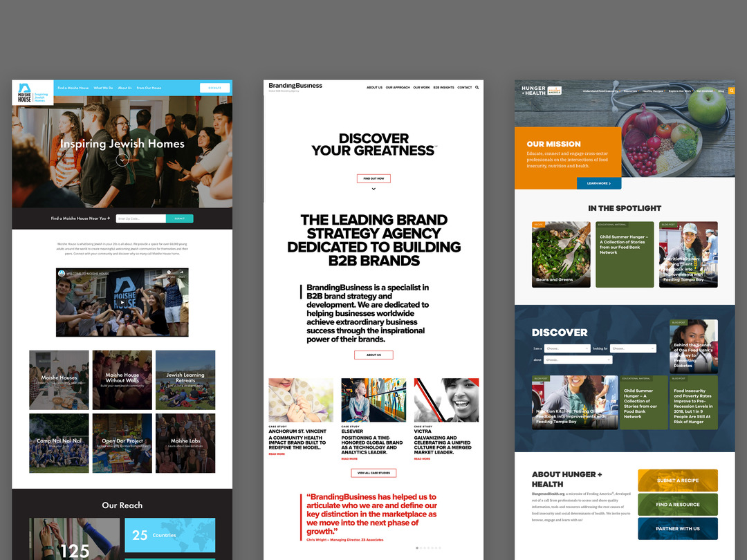Open the Moishe House Without Walls tile
Image resolution: width=747 pixels, height=560 pixels.
click(x=122, y=380)
